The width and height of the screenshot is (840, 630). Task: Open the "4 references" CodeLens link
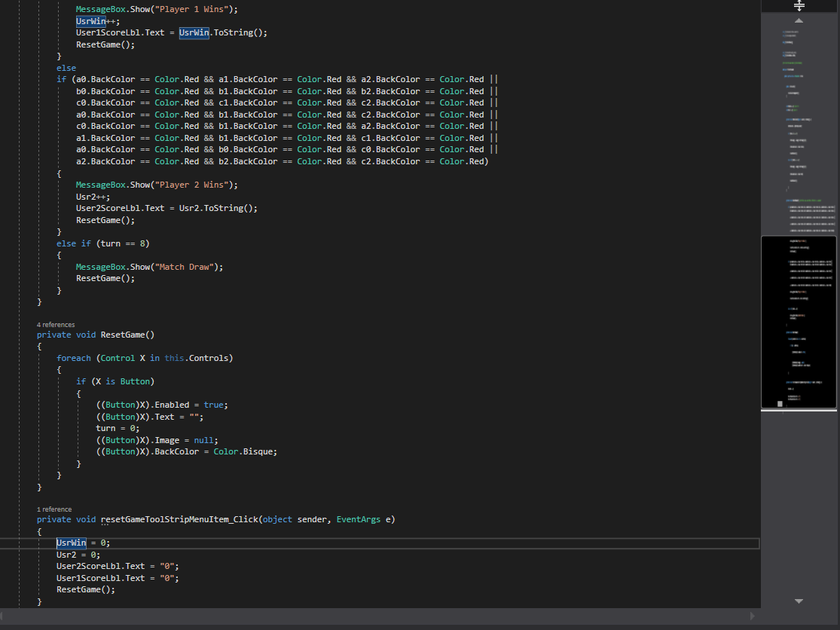[56, 325]
